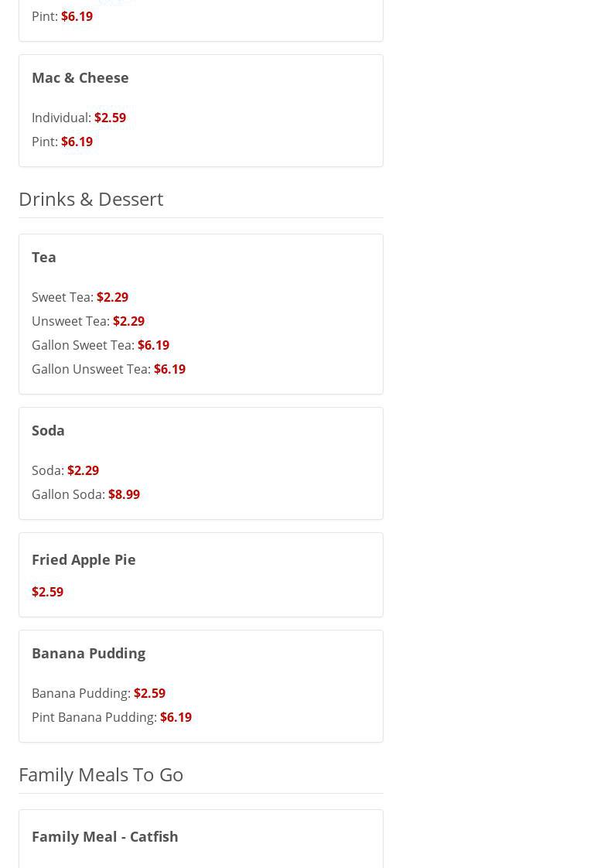Open the Soda item heading
The height and width of the screenshot is (868, 607).
[48, 430]
